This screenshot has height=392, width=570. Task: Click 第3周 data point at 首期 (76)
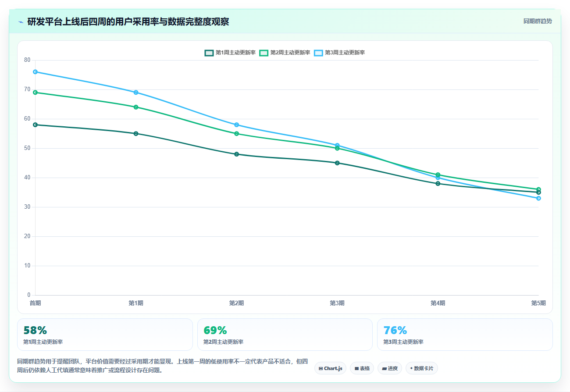(x=35, y=72)
